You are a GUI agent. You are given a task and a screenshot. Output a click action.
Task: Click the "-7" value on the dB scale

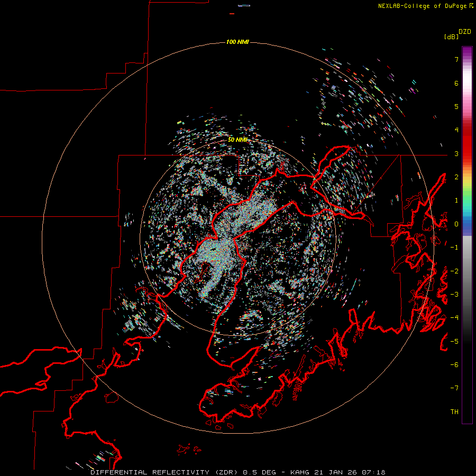click(454, 388)
